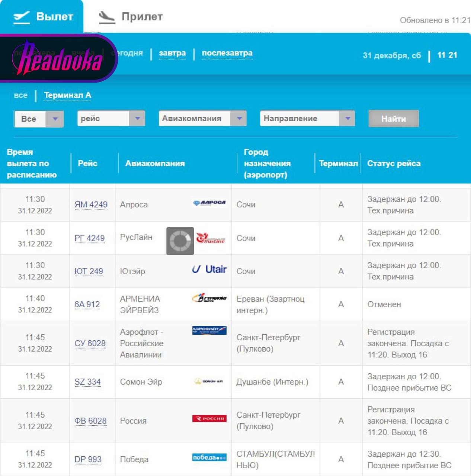Click the Aeroflot airline logo
This screenshot has width=471, height=476.
209,330
